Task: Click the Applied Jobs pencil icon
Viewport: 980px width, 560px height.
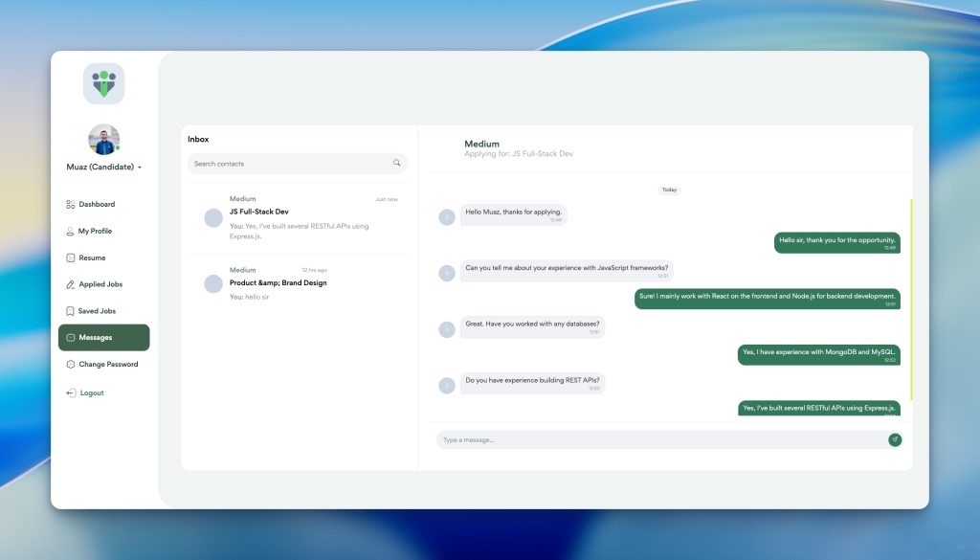Action: coord(70,284)
